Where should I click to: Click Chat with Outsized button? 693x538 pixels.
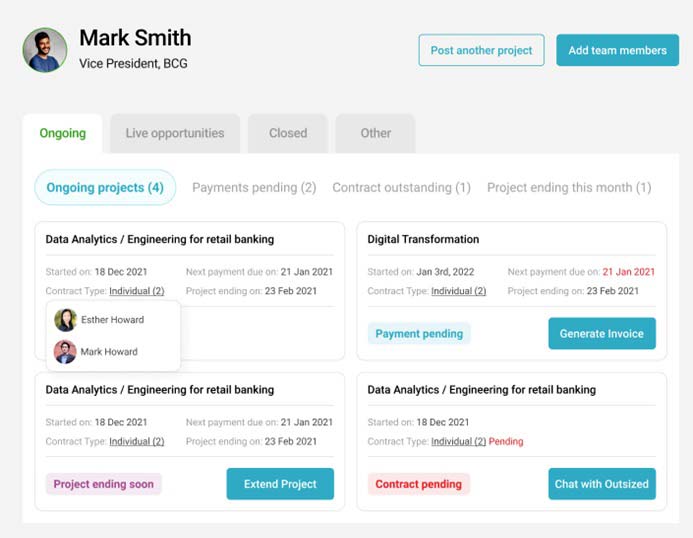point(602,484)
